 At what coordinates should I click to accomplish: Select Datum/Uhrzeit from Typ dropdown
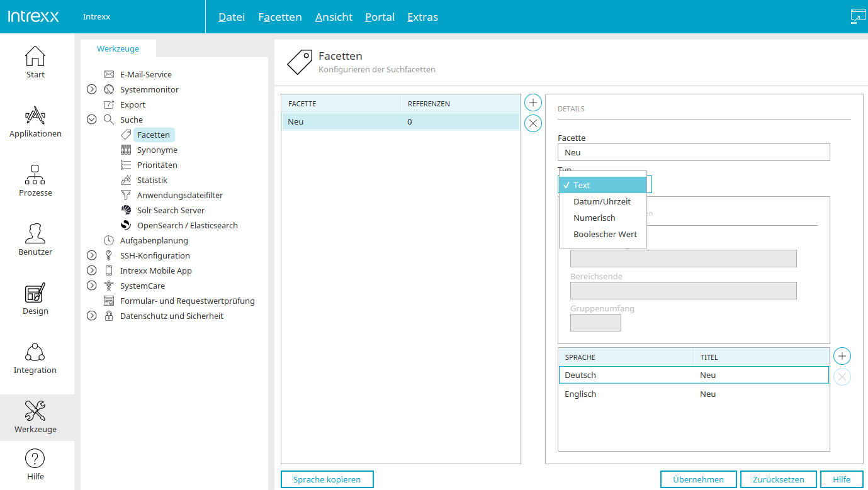point(602,202)
